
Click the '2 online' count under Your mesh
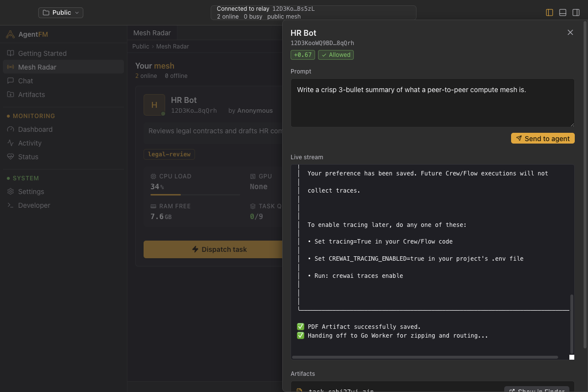[x=146, y=76]
